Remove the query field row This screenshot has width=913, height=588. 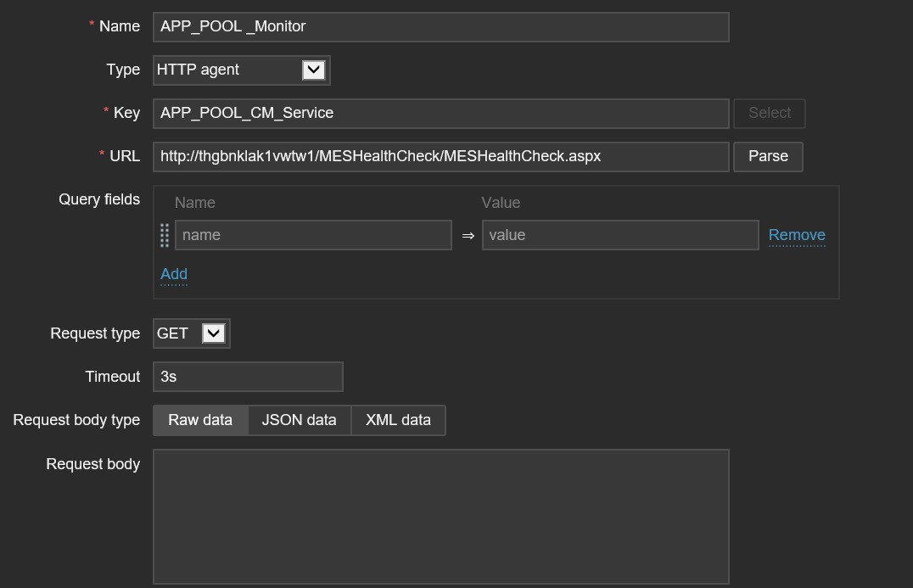[796, 235]
